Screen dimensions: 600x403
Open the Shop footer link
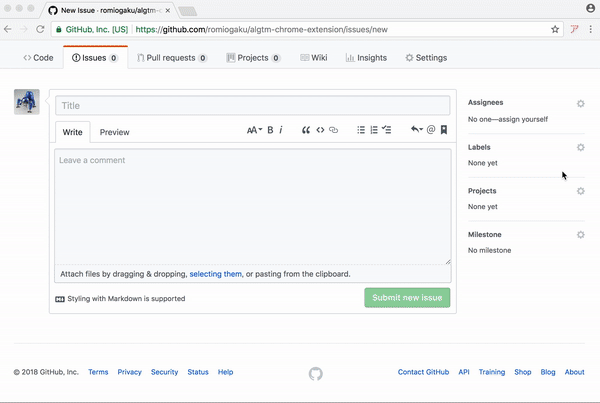click(x=523, y=372)
